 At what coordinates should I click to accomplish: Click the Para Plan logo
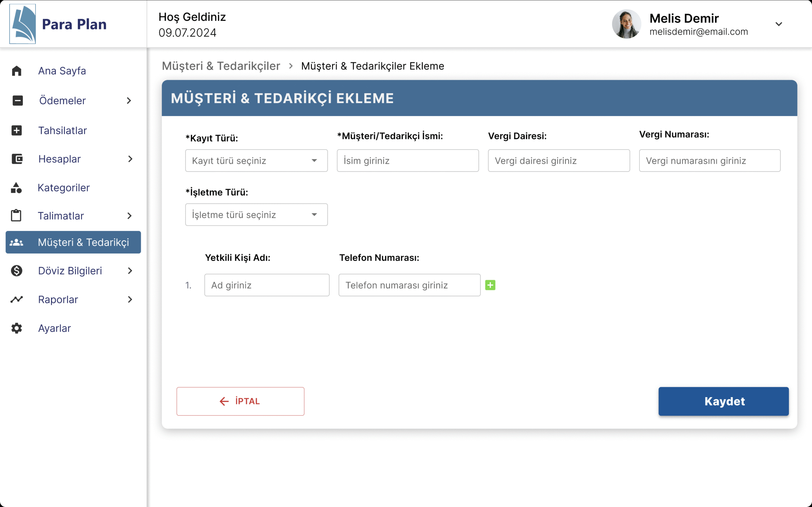(x=23, y=24)
